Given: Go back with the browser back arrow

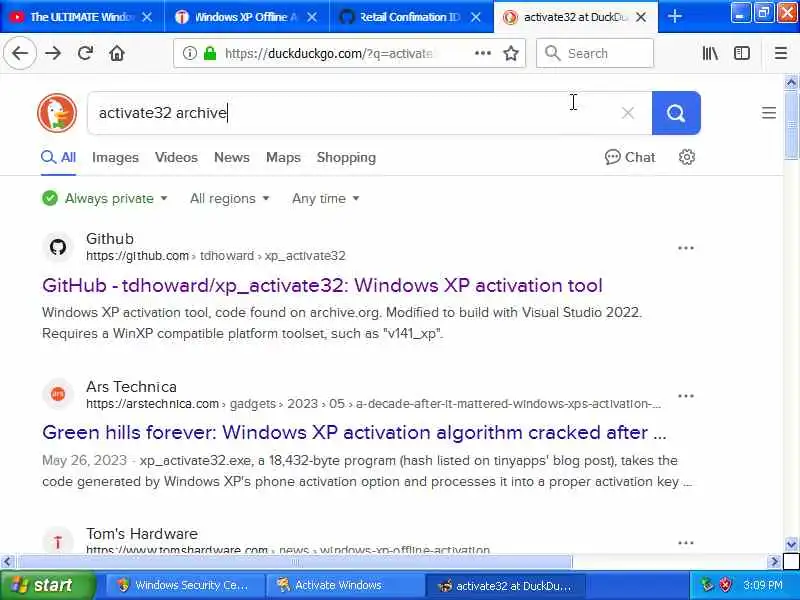Looking at the screenshot, I should click(x=20, y=53).
